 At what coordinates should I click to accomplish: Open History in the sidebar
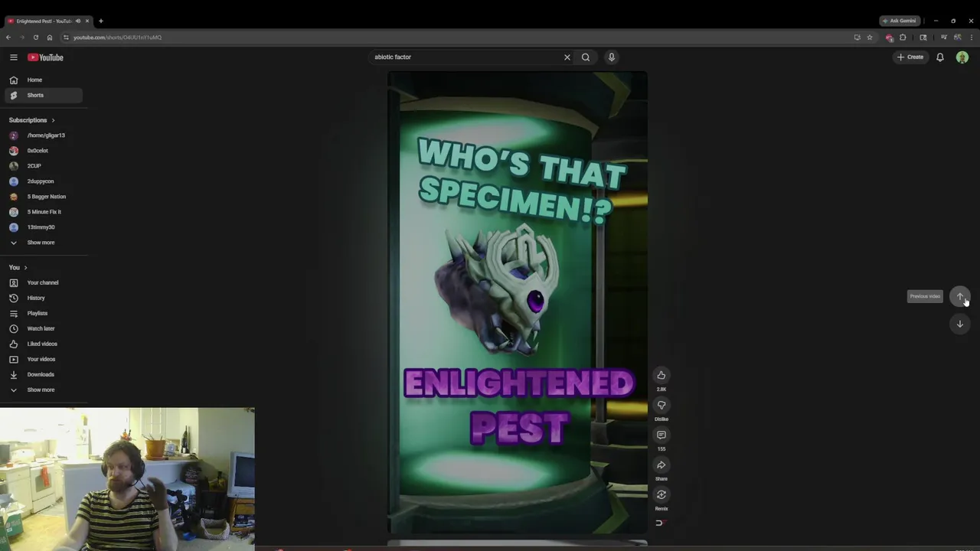pos(44,298)
